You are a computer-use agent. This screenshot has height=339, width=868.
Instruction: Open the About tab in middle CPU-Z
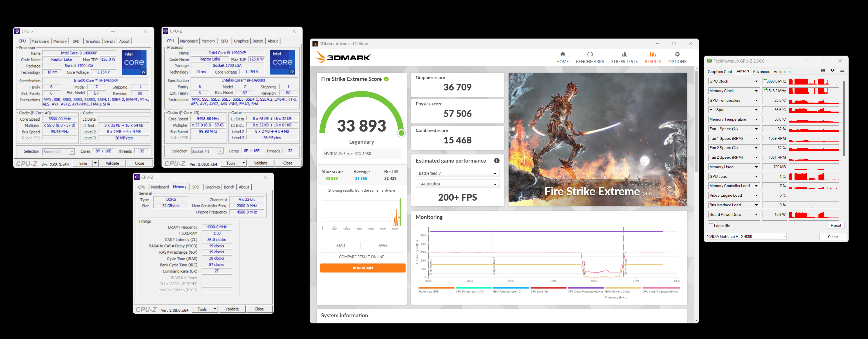point(273,41)
